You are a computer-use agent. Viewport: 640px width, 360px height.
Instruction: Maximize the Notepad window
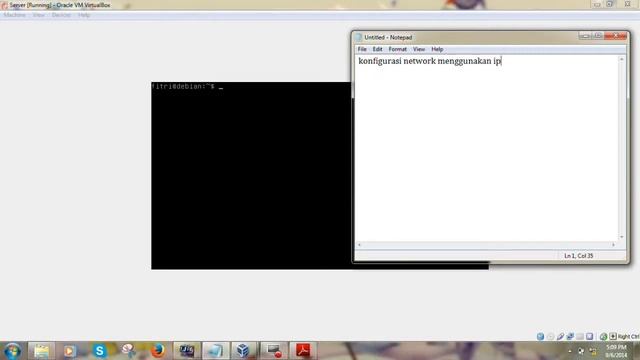598,36
